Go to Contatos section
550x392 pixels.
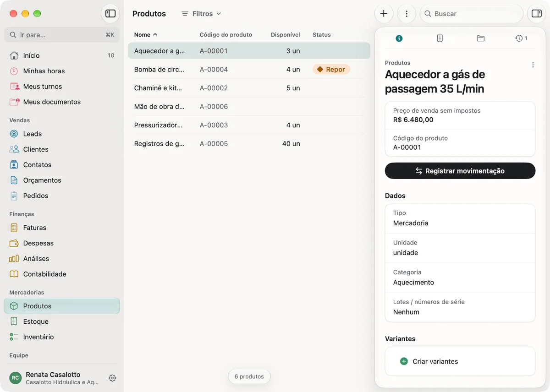[x=62, y=165]
